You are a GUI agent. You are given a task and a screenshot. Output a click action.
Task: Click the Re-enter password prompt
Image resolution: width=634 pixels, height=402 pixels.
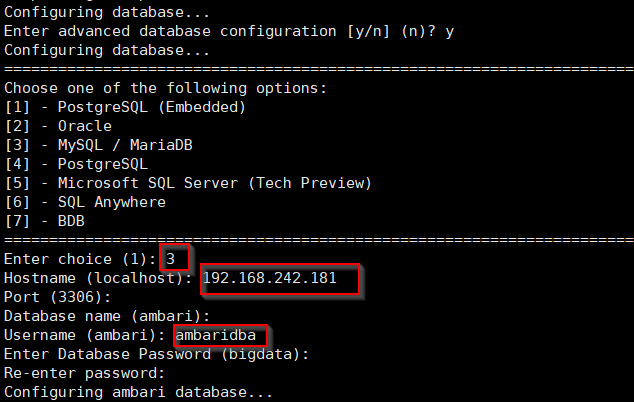[x=85, y=373]
